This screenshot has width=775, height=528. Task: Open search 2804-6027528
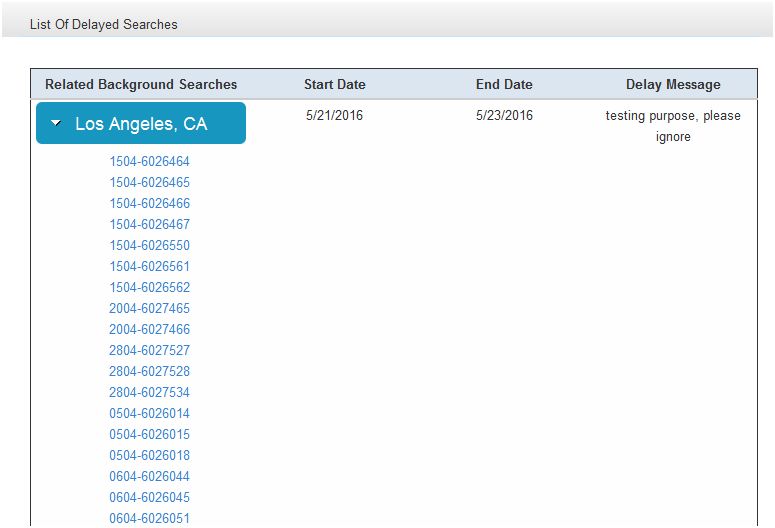pos(149,371)
